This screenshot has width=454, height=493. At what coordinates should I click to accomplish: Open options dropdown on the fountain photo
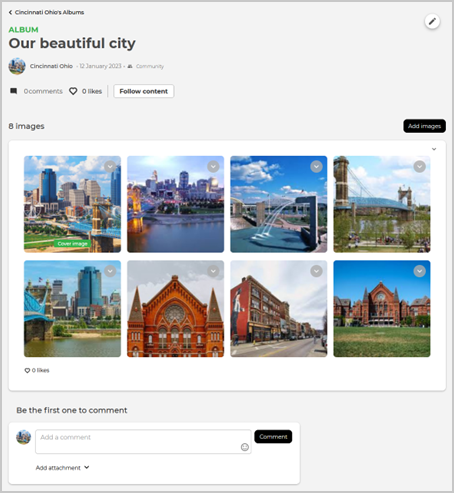point(316,166)
